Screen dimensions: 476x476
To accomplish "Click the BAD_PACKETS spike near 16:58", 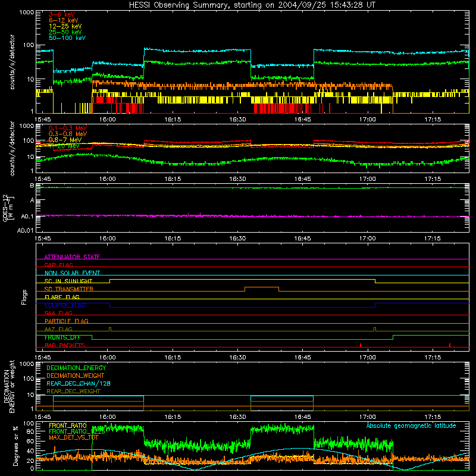I will click(x=361, y=345).
